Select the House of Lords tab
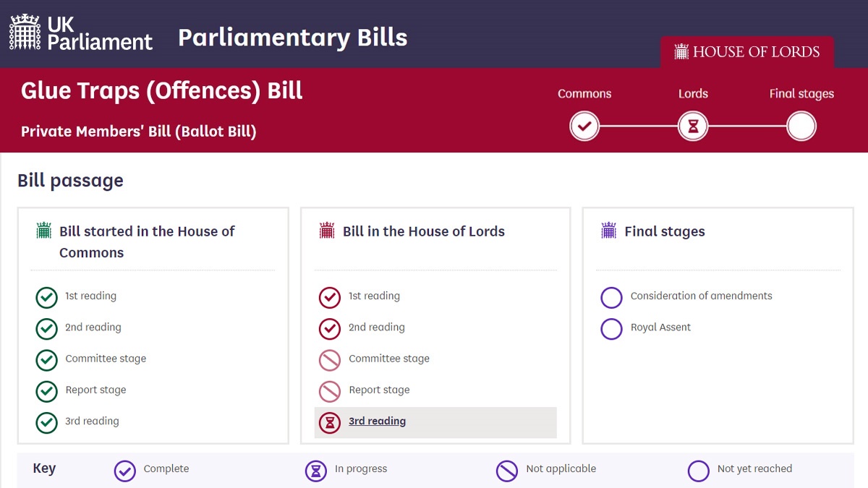Screen dimensions: 868x488 click(x=747, y=52)
